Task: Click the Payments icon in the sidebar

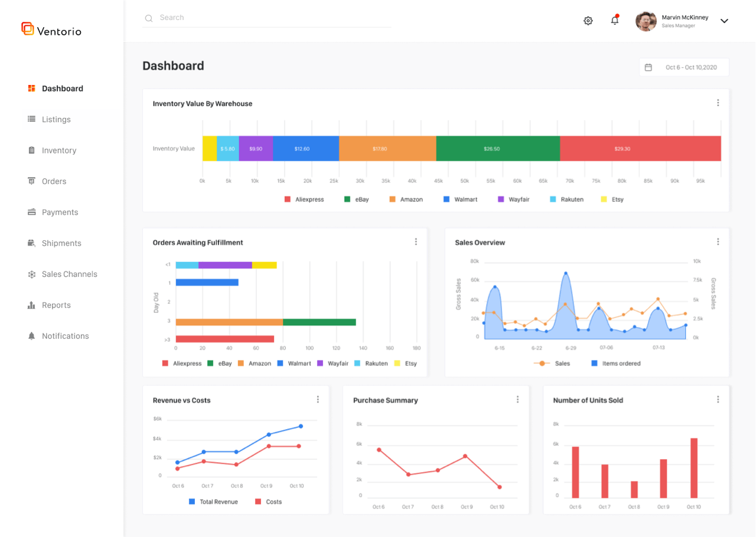Action: [x=32, y=212]
